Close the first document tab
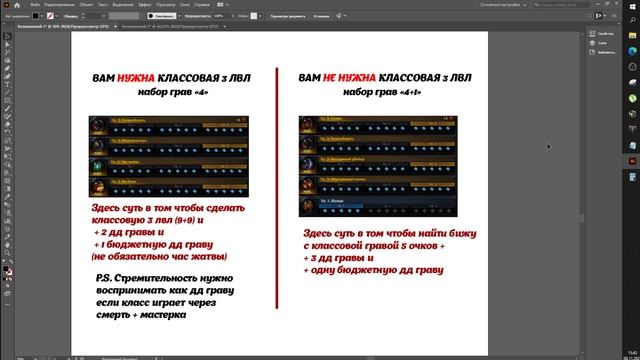 pos(115,27)
